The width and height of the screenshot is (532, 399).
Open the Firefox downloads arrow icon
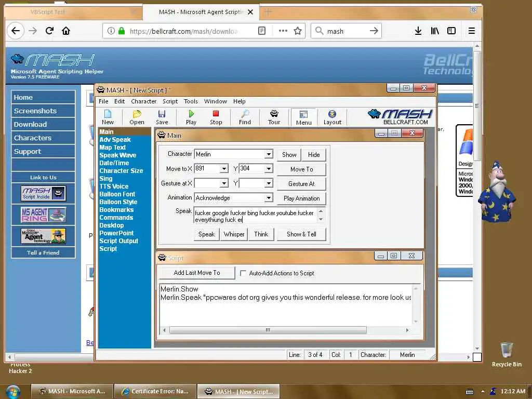418,31
